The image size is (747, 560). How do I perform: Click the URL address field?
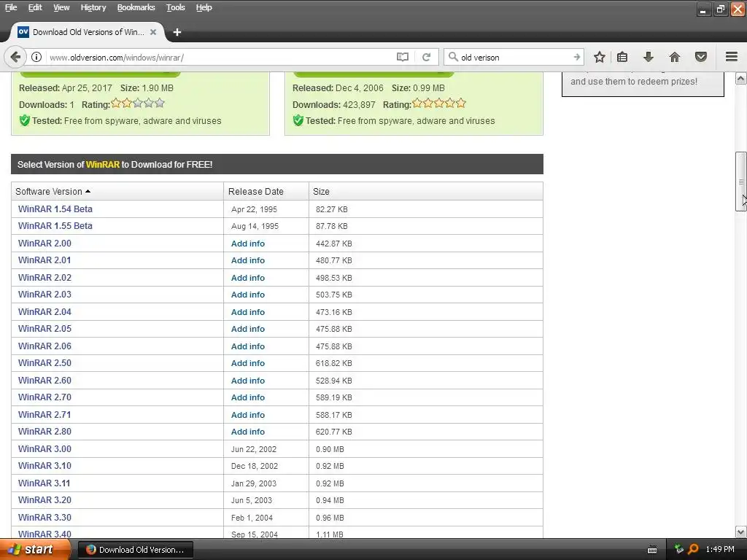point(219,57)
